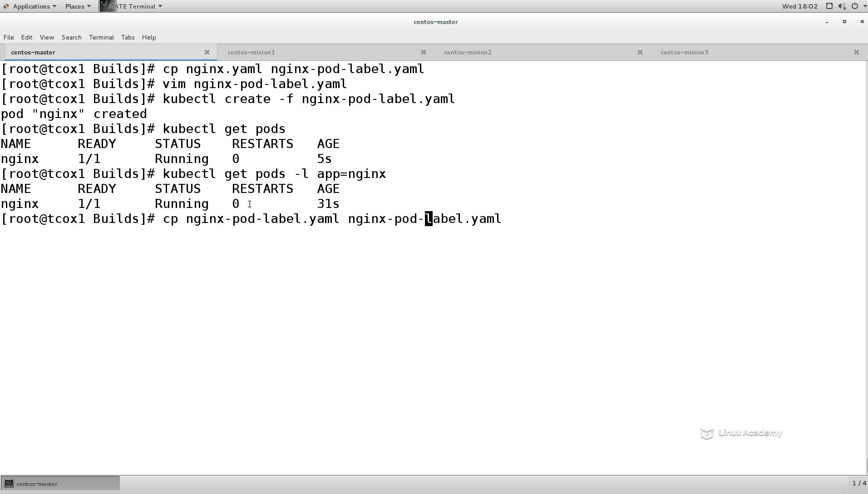868x494 pixels.
Task: Click the '5s' AGE value
Action: point(325,159)
